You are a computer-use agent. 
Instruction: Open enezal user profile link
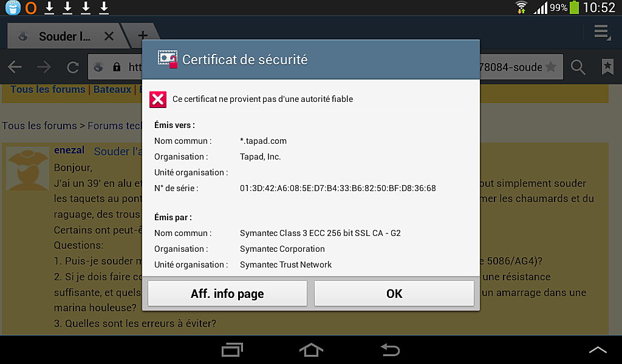click(x=69, y=150)
